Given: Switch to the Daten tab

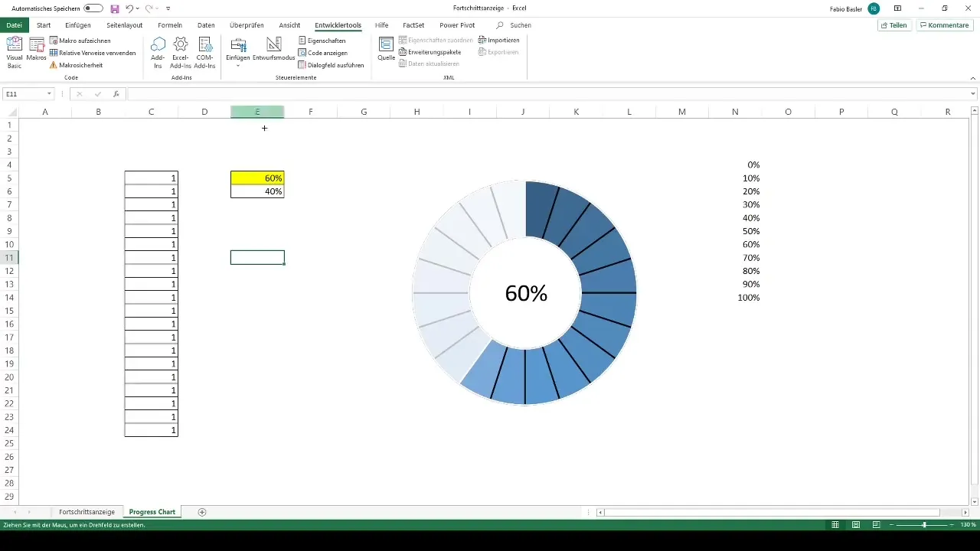Looking at the screenshot, I should click(206, 25).
